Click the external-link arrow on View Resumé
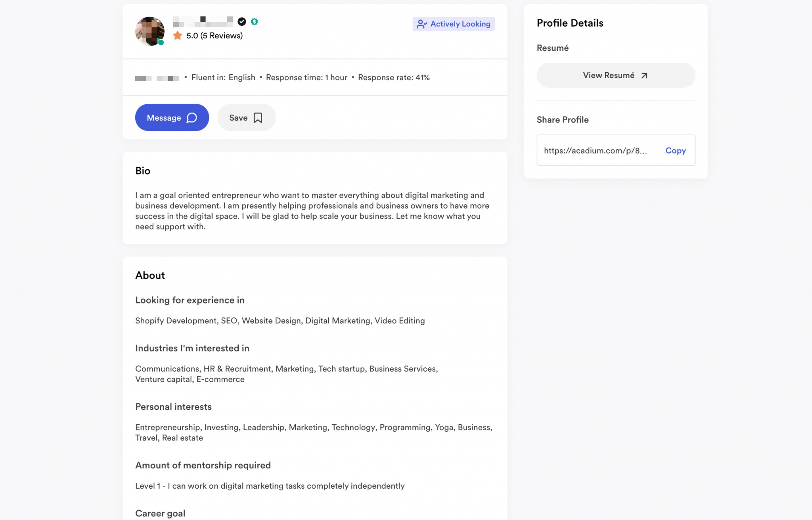The height and width of the screenshot is (520, 812). (644, 75)
